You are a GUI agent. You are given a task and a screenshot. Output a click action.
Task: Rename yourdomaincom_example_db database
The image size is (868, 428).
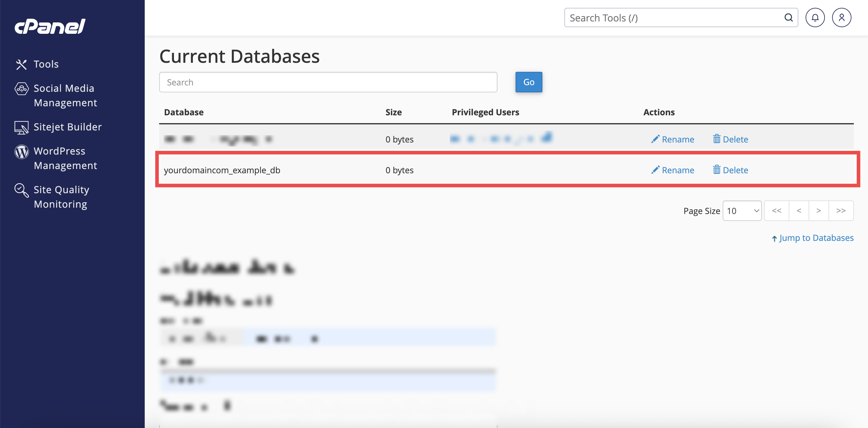point(673,170)
